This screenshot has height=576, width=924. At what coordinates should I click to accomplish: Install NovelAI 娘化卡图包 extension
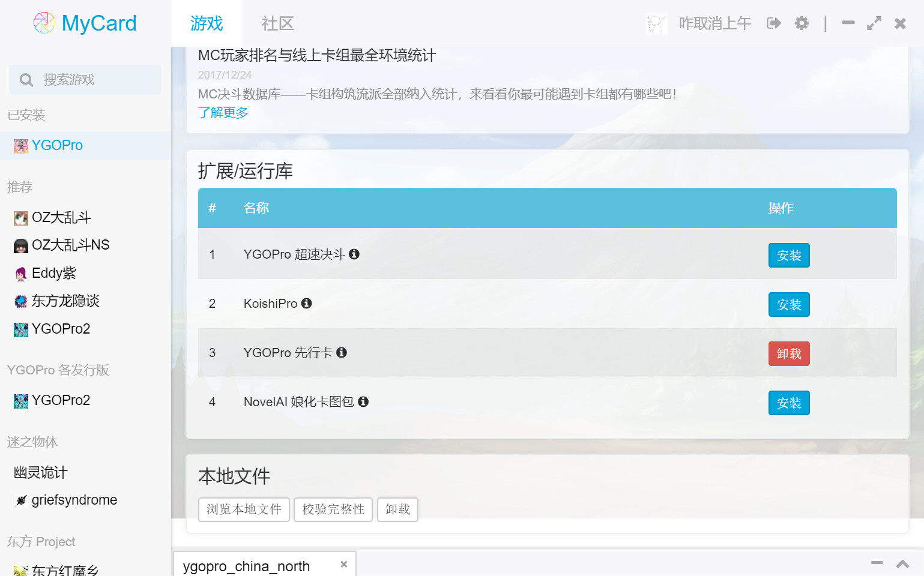[789, 403]
